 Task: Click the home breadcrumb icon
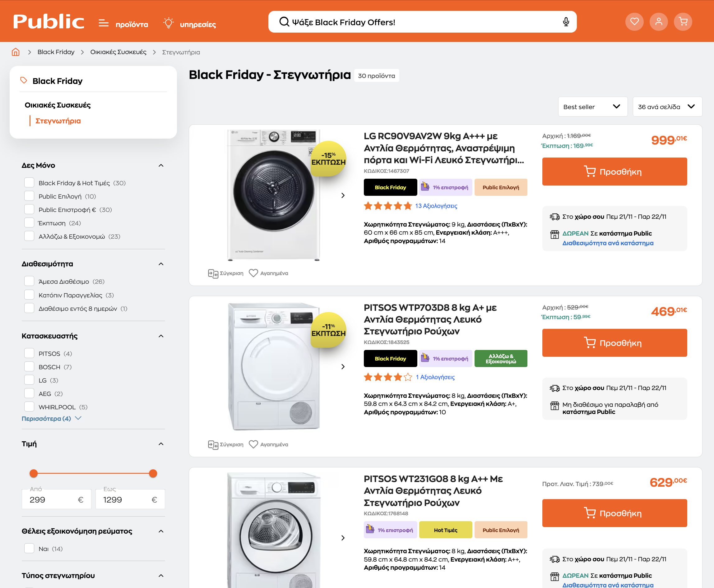pos(16,52)
